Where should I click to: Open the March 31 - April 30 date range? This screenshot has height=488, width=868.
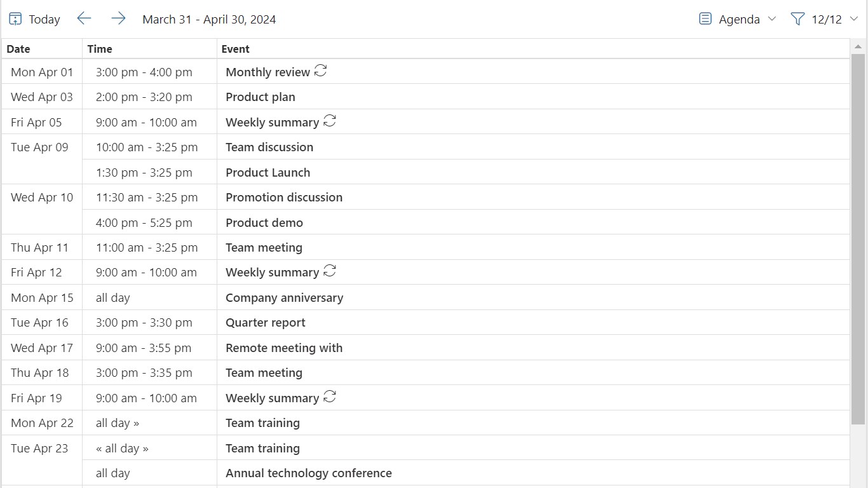tap(209, 19)
